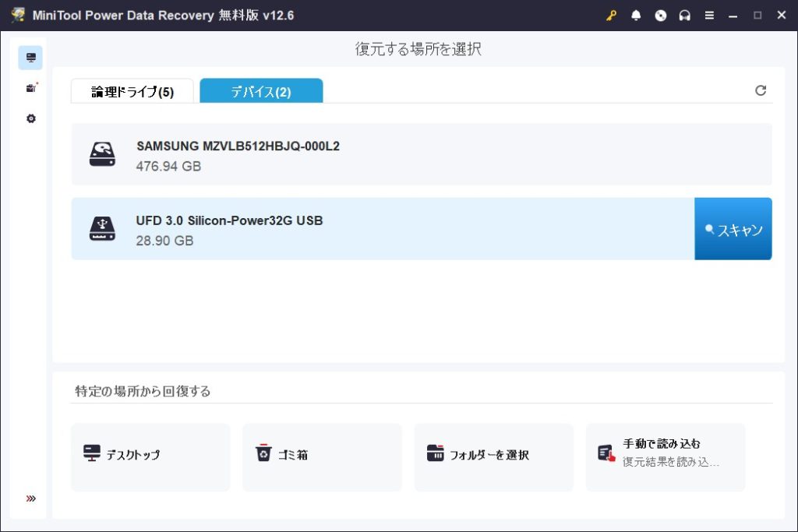This screenshot has height=532, width=798.
Task: Click the USB drive icon
Action: (102, 229)
